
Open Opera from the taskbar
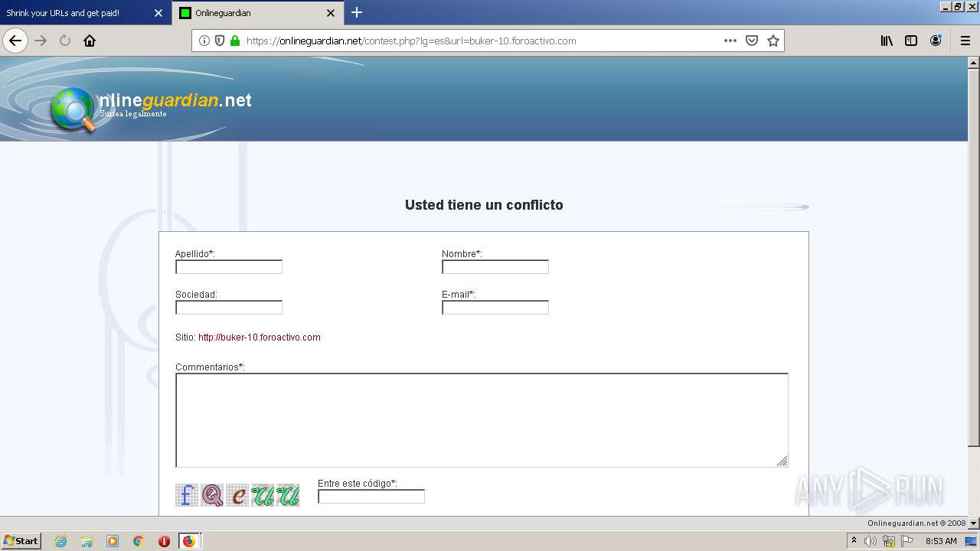(164, 541)
